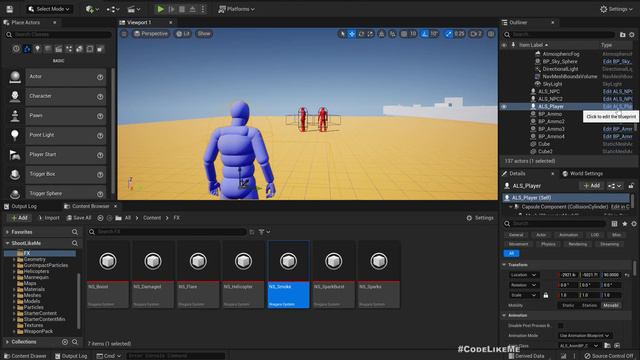Click the Search Classes field in Place Actors
This screenshot has height=360, width=640.
tap(58, 35)
